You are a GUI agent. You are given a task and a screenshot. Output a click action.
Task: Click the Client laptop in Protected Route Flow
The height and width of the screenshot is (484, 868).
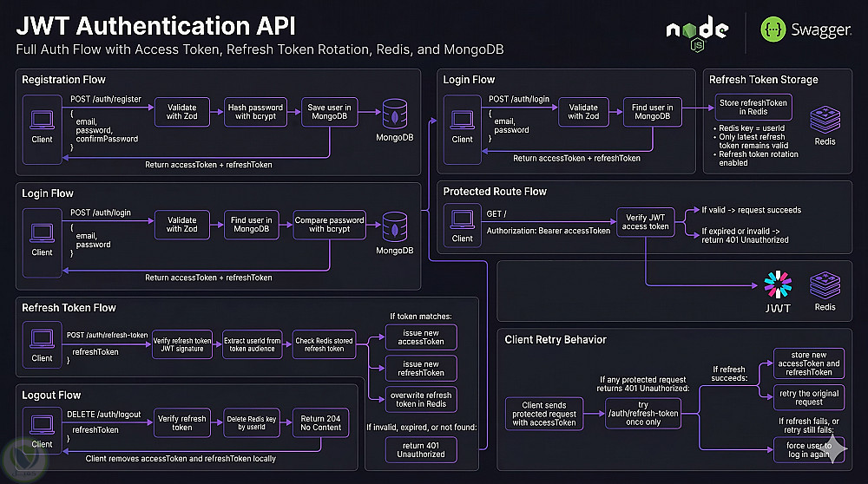(x=463, y=219)
